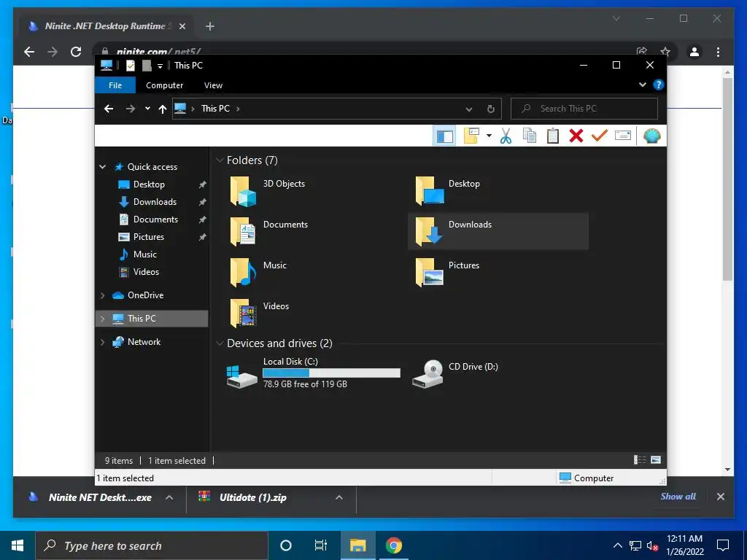This screenshot has width=747, height=560.
Task: Open Documents under Quick access
Action: 155,219
